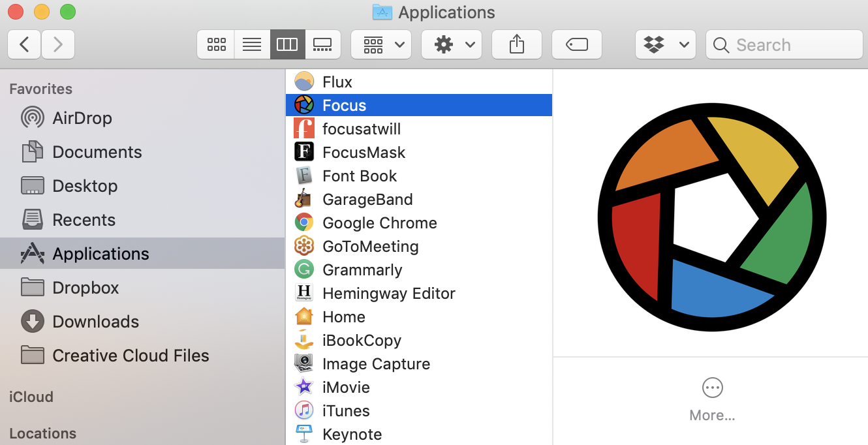Image resolution: width=868 pixels, height=445 pixels.
Task: Select the GarageBand app name
Action: click(x=367, y=199)
